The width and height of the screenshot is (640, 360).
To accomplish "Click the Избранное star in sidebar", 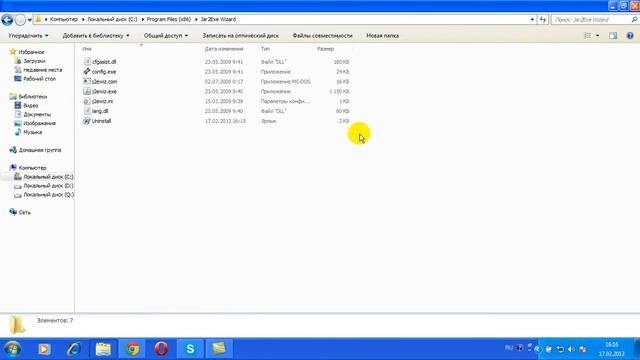I will pos(13,52).
